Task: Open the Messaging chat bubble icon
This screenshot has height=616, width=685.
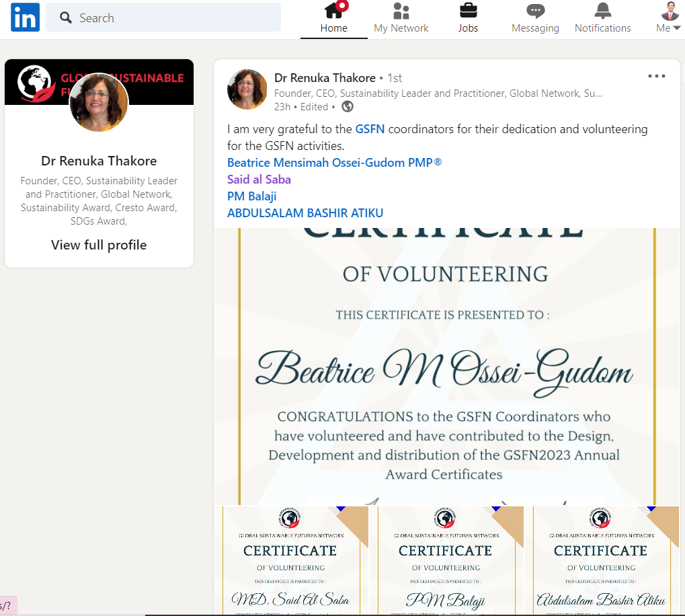Action: pyautogui.click(x=535, y=11)
